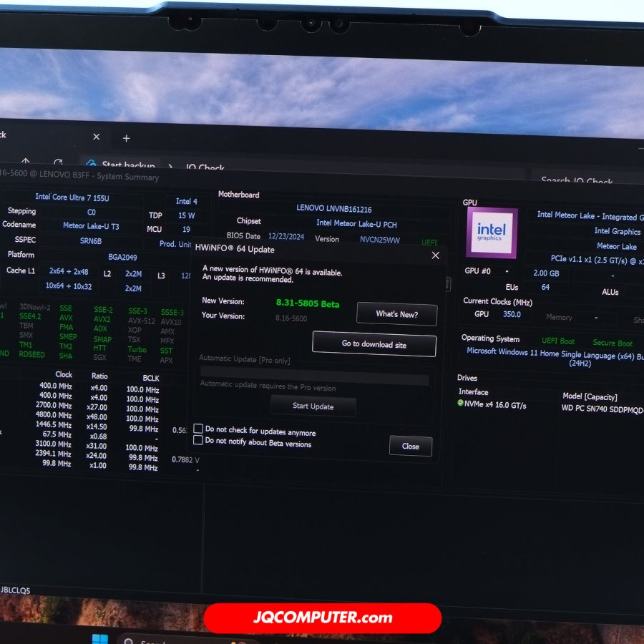Expand the chevron before IO Check breadcrumb
Screen dimensions: 644x644
170,166
